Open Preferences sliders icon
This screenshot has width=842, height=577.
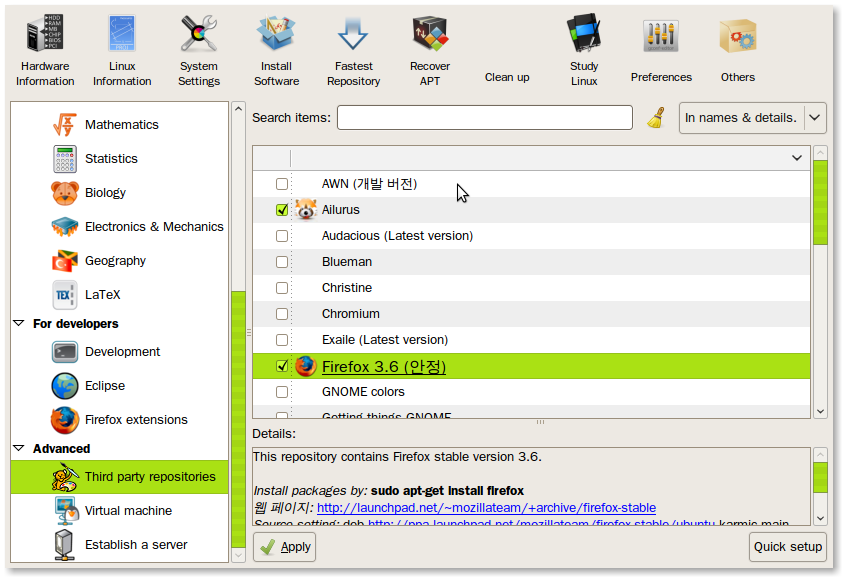[661, 36]
